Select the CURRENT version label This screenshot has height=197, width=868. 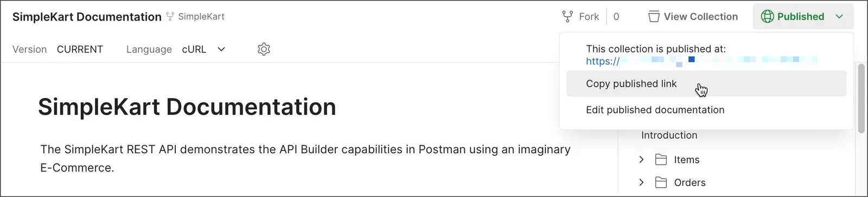tap(80, 49)
